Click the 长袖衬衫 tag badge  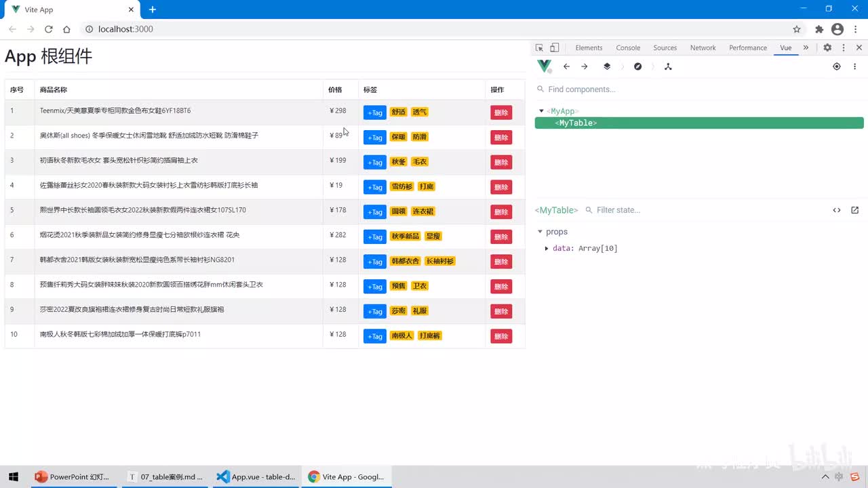(x=440, y=261)
